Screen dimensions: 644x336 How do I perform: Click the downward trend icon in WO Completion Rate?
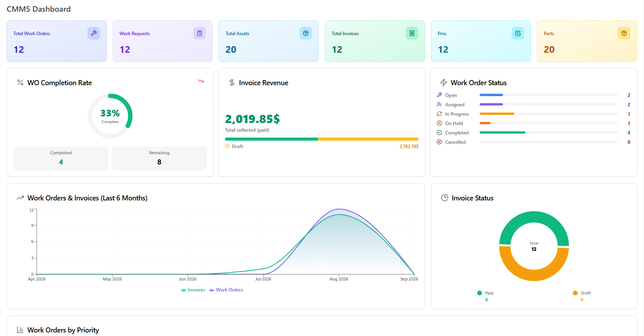[201, 81]
